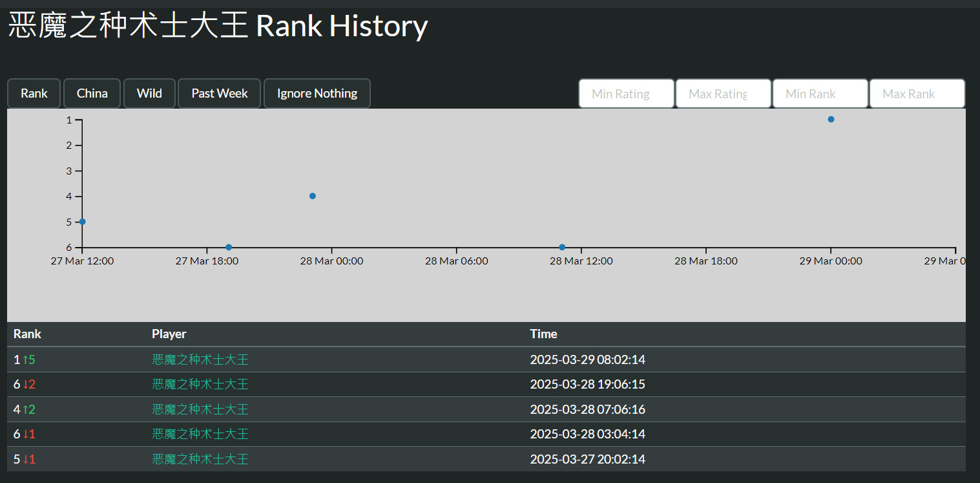
Task: Click rank 6 data point near 27 Mar 18:00
Action: tap(229, 247)
